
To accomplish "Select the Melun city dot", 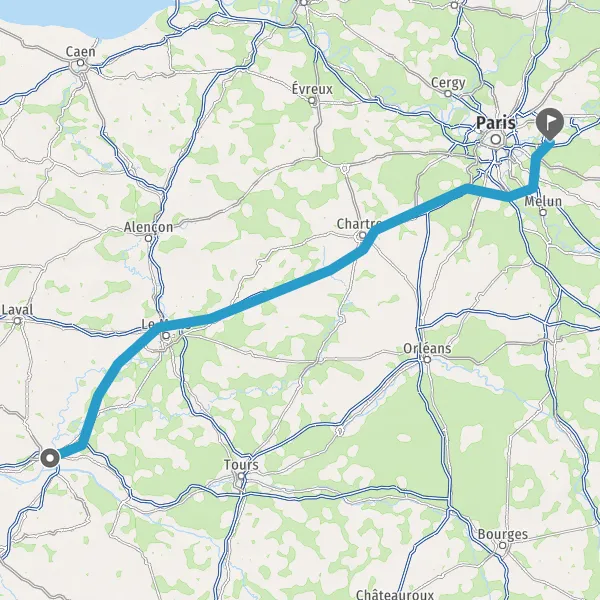I will point(543,212).
